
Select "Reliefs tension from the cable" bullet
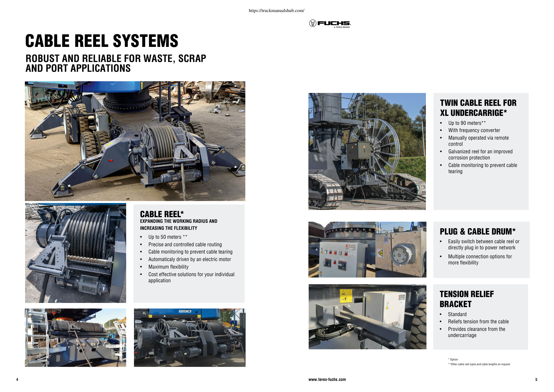(x=478, y=322)
